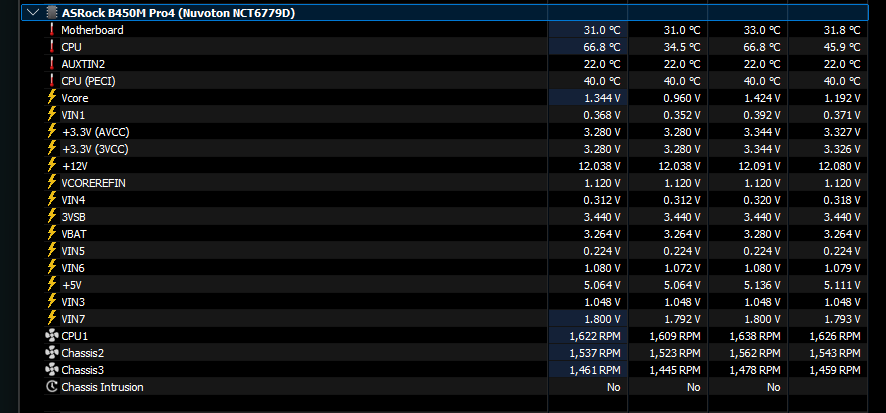
Task: Click the fan icon next to CPU1
Action: point(52,336)
